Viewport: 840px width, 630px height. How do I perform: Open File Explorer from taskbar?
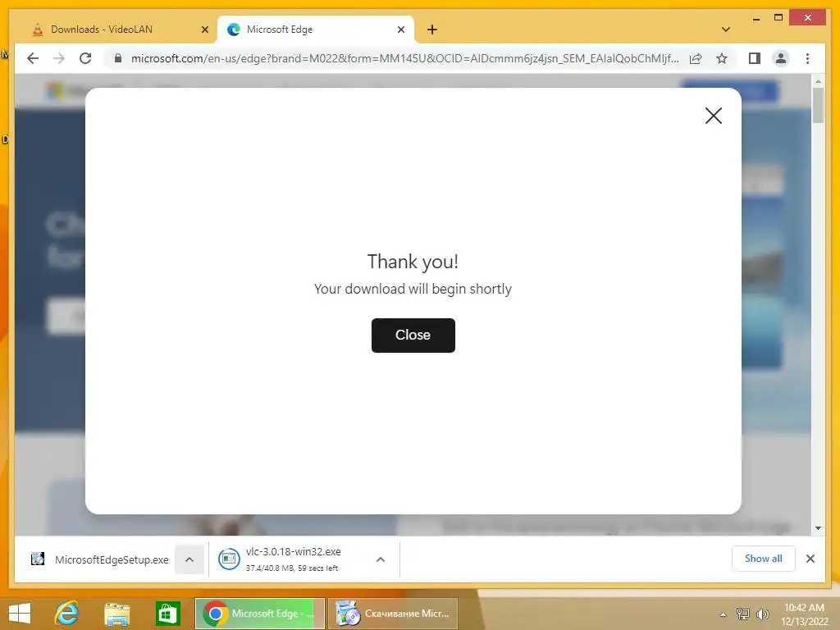pos(116,614)
